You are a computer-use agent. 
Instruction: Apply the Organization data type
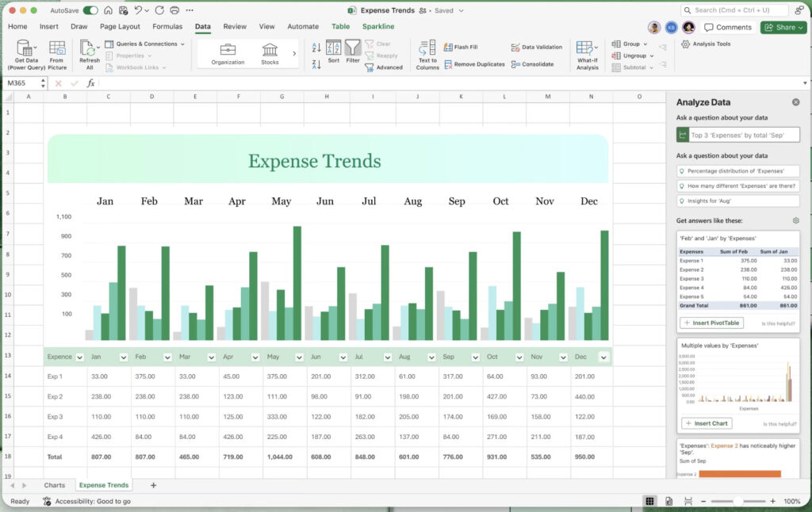pyautogui.click(x=227, y=53)
